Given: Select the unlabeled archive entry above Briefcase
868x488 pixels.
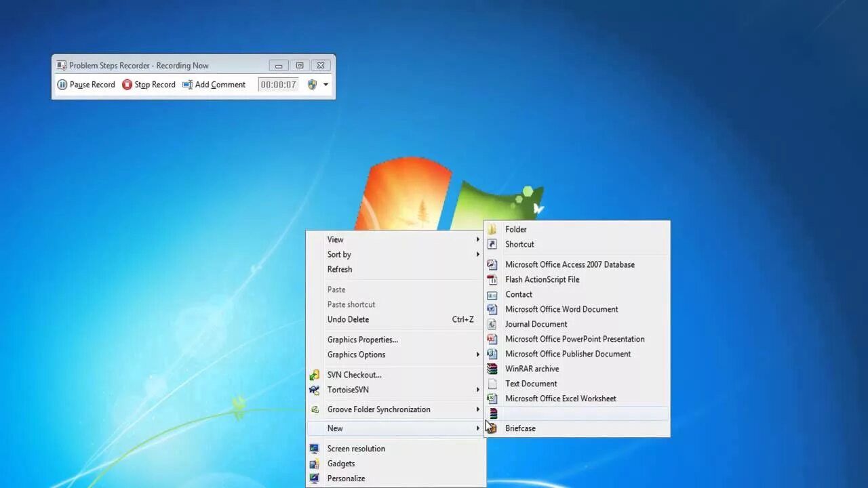Looking at the screenshot, I should pos(577,413).
